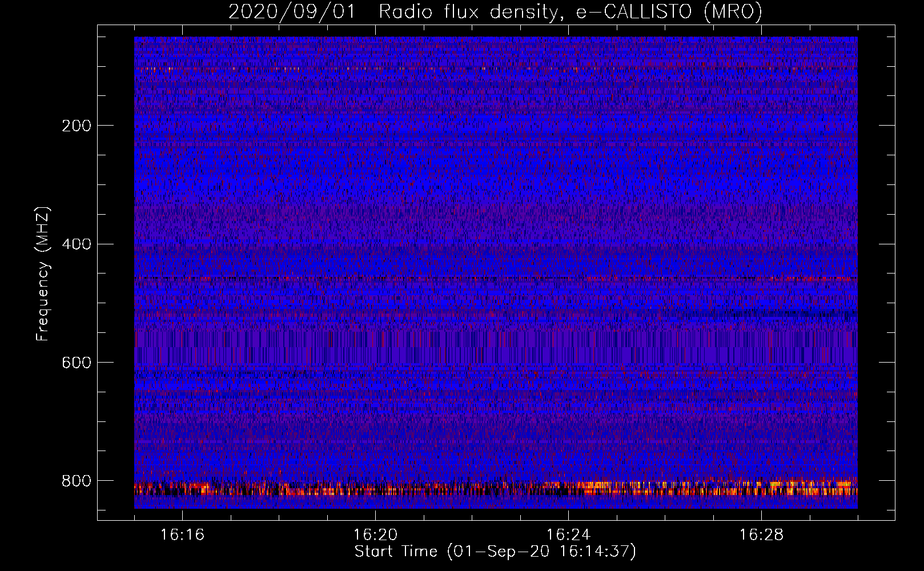Select the 16:28 time tick label

click(x=761, y=535)
